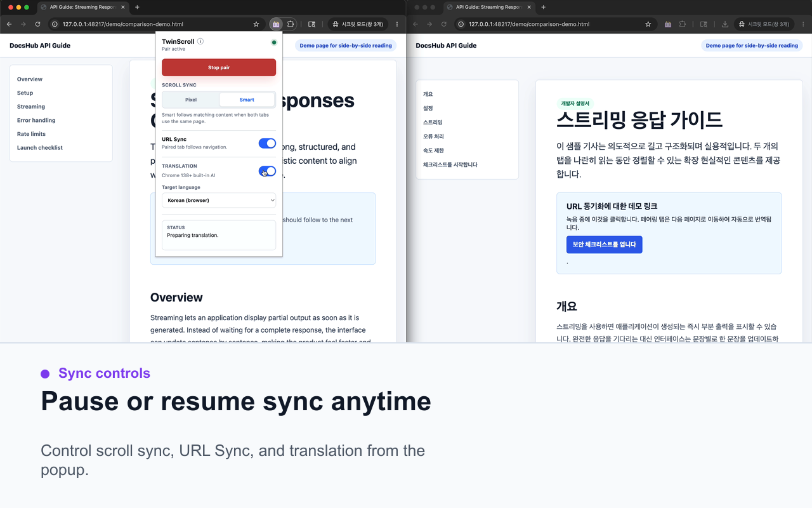This screenshot has height=508, width=812.
Task: Bookmark this page with the star in left window
Action: [x=256, y=24]
